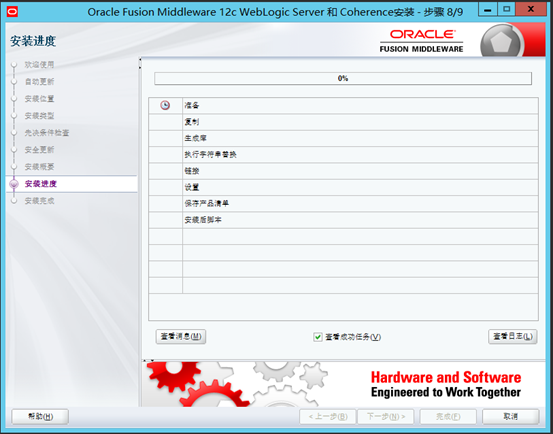Viewport: 553px width, 434px height.
Task: Click the 复制 task row
Action: click(343, 122)
